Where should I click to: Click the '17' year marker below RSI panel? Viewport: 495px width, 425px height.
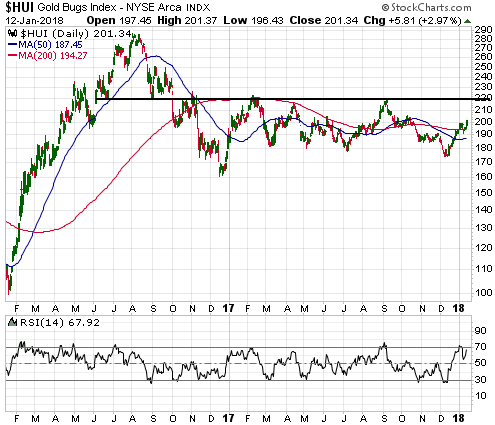tap(228, 418)
